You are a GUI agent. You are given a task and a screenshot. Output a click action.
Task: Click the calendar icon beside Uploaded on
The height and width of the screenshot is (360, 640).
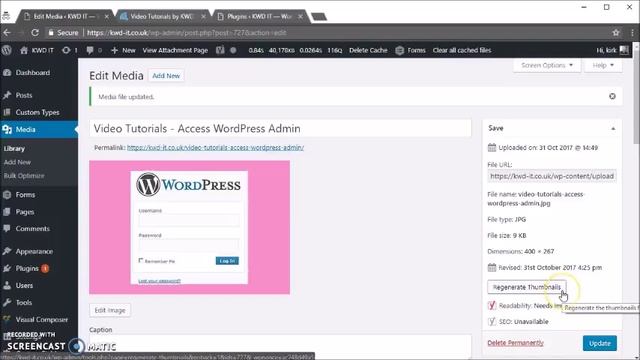tap(492, 147)
